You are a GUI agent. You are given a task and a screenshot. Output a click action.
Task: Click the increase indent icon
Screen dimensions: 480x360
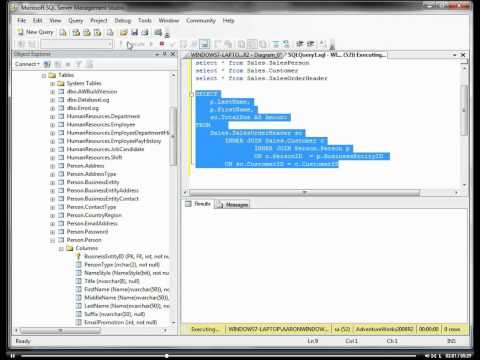310,44
